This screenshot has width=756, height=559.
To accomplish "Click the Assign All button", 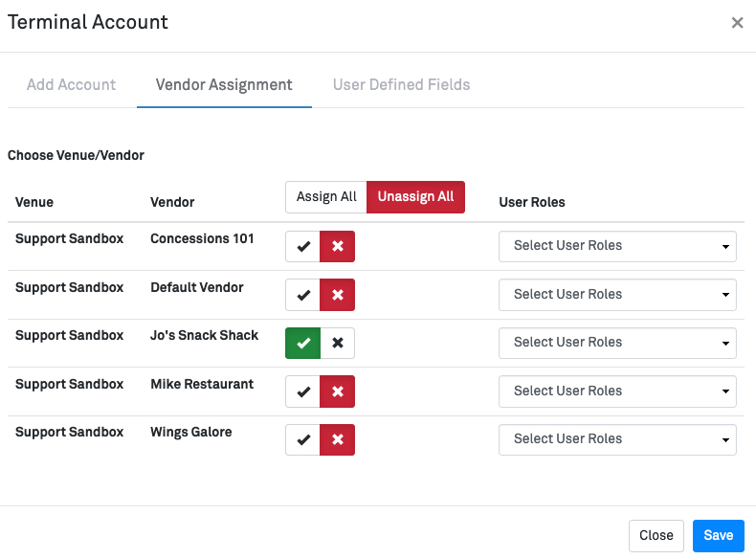I will [x=326, y=197].
